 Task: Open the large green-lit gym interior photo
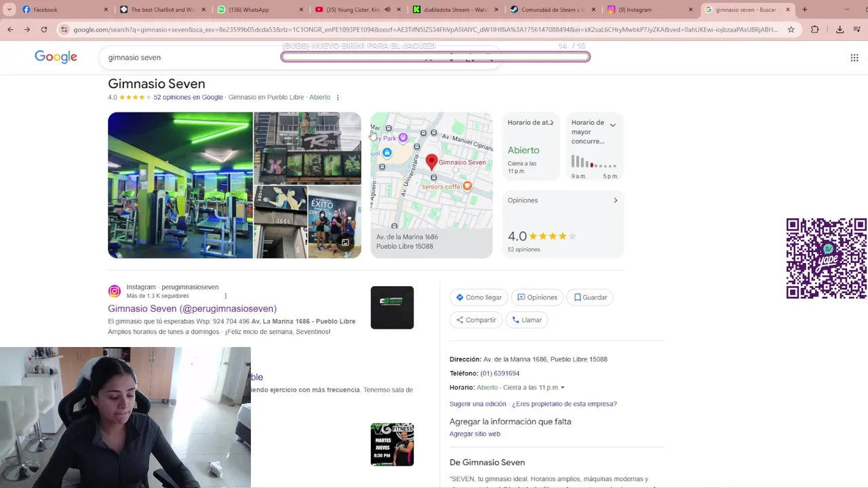pyautogui.click(x=180, y=185)
